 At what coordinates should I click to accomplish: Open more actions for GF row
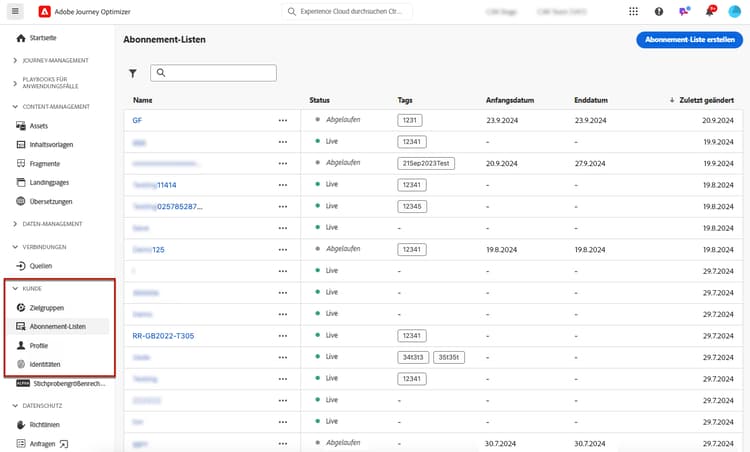(283, 120)
